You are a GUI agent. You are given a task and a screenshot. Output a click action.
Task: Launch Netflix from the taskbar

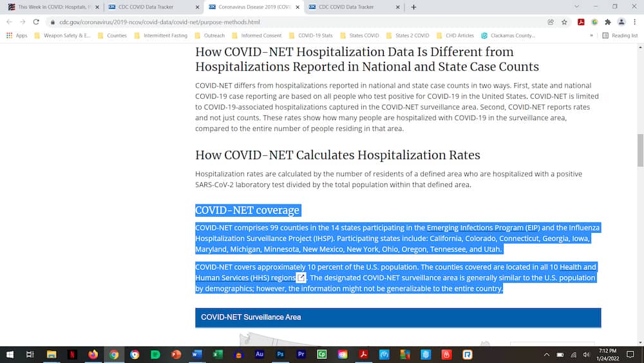(x=72, y=355)
